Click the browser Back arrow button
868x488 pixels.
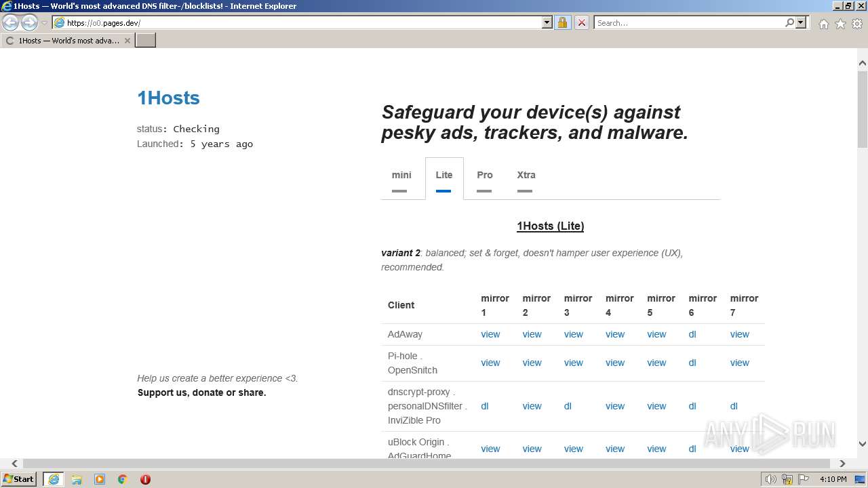click(11, 23)
